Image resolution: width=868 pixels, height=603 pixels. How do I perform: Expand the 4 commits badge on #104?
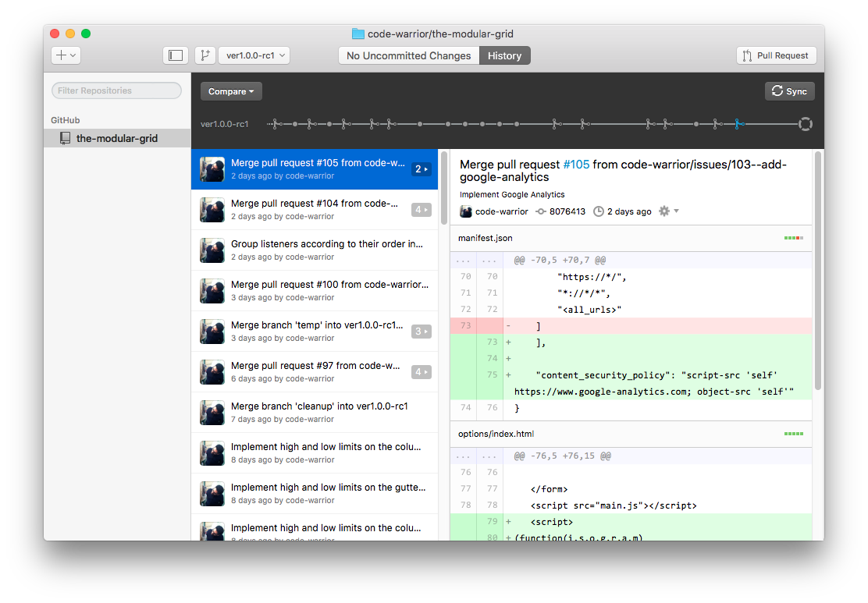click(422, 210)
